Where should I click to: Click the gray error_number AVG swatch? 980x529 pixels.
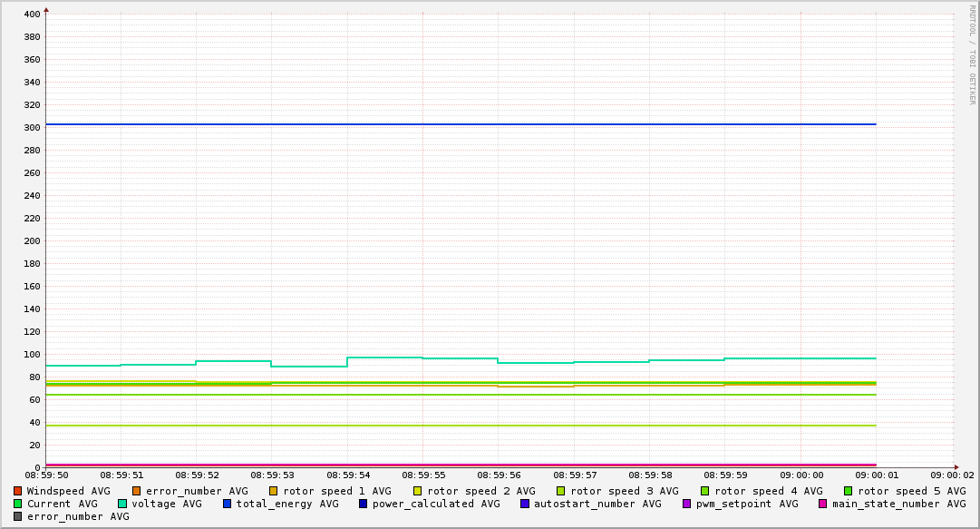(x=18, y=516)
